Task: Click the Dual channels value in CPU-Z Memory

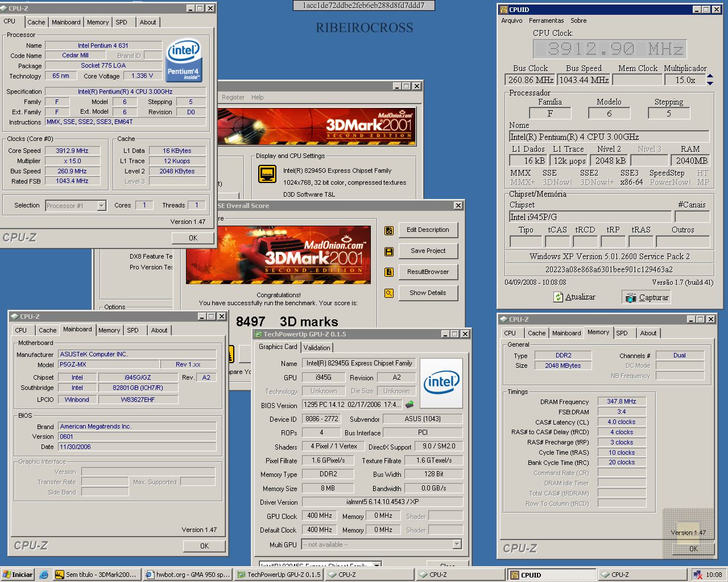Action: coord(680,355)
